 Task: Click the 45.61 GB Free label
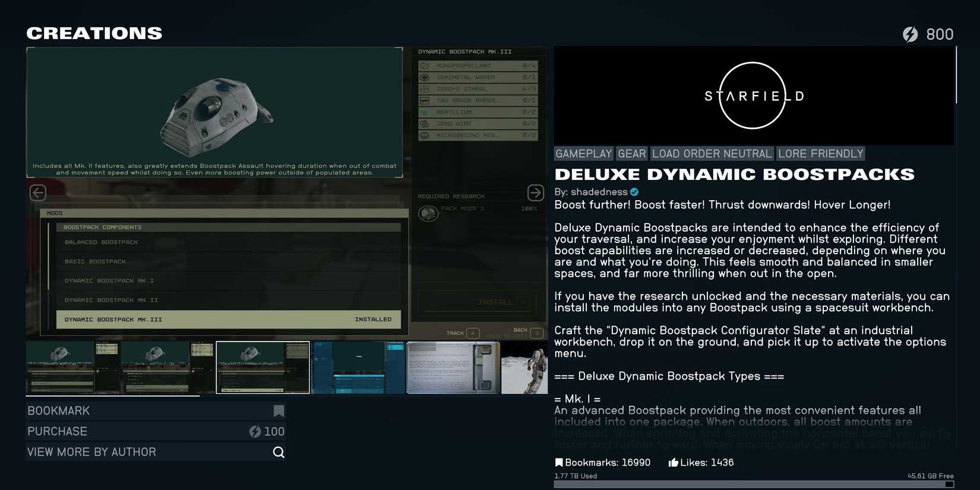coord(931,476)
